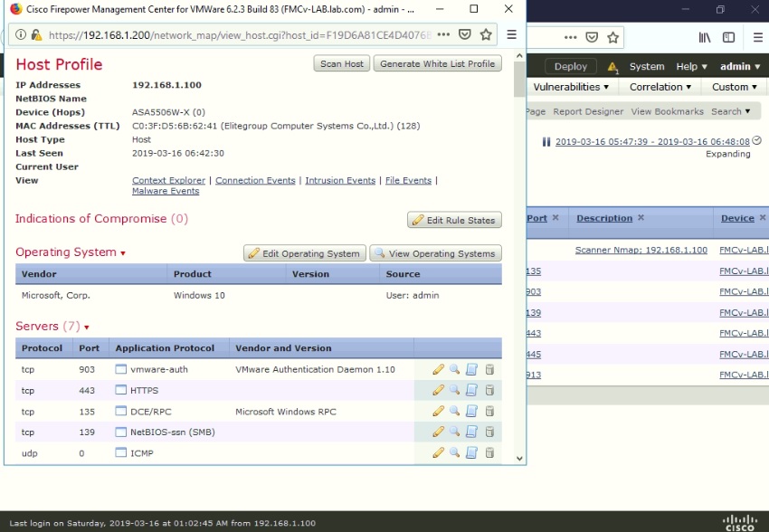The height and width of the screenshot is (532, 769).
Task: Open the Custom dropdown menu
Action: [735, 87]
